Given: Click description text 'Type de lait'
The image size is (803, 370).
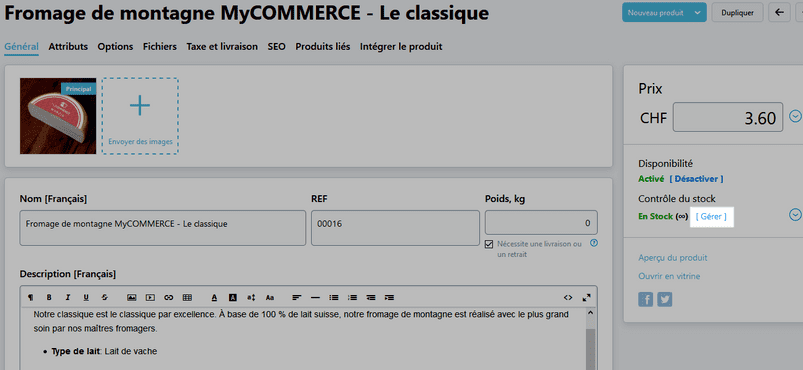Looking at the screenshot, I should (76, 352).
